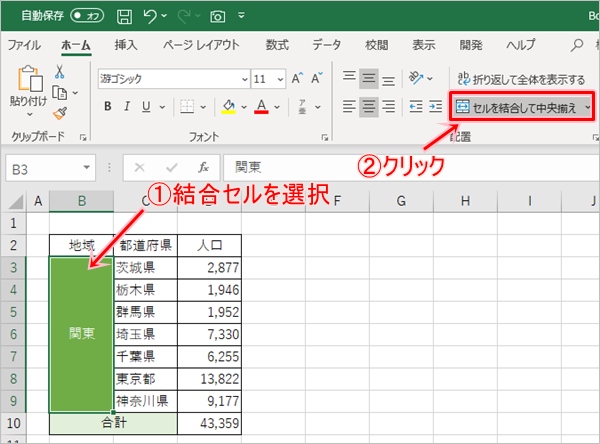Click the formula bar containing 関東
The width and height of the screenshot is (600, 444).
pyautogui.click(x=411, y=168)
